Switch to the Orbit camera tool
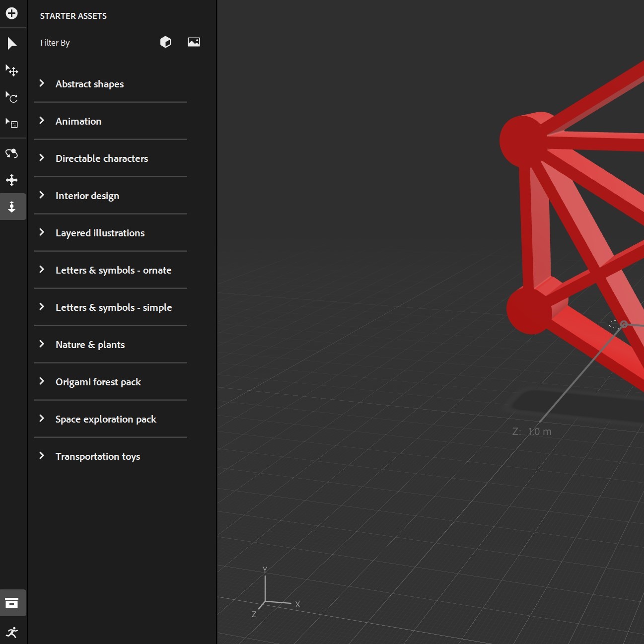Screen dimensions: 644x644 click(11, 153)
